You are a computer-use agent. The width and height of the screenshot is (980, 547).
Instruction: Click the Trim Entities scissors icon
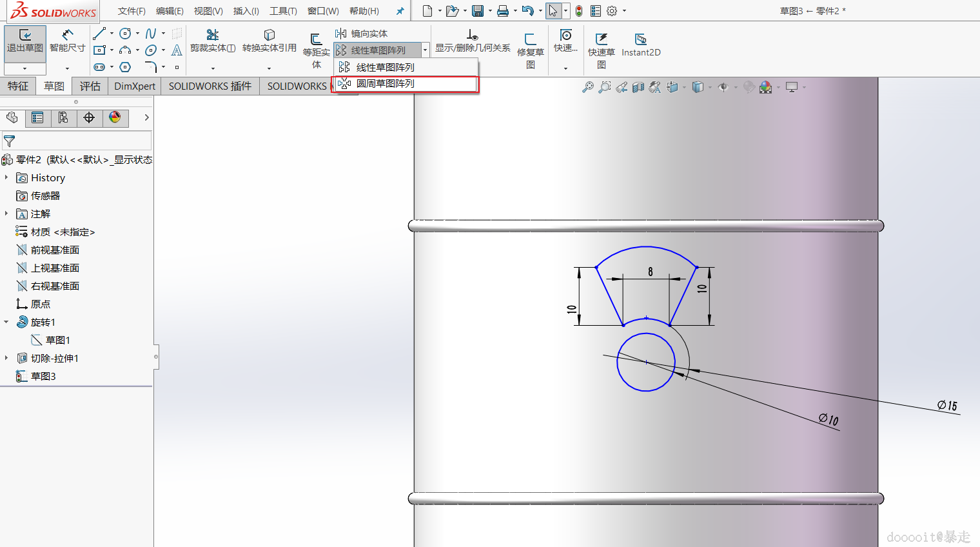click(212, 35)
